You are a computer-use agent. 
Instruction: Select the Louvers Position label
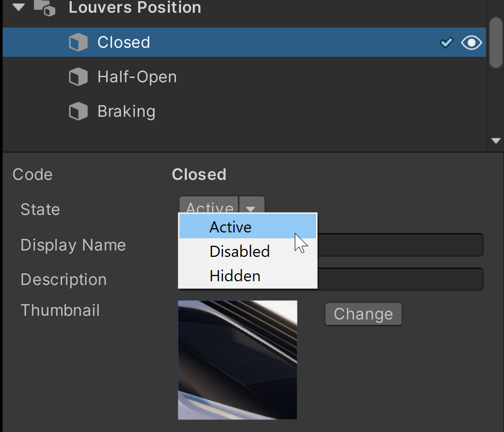point(135,8)
